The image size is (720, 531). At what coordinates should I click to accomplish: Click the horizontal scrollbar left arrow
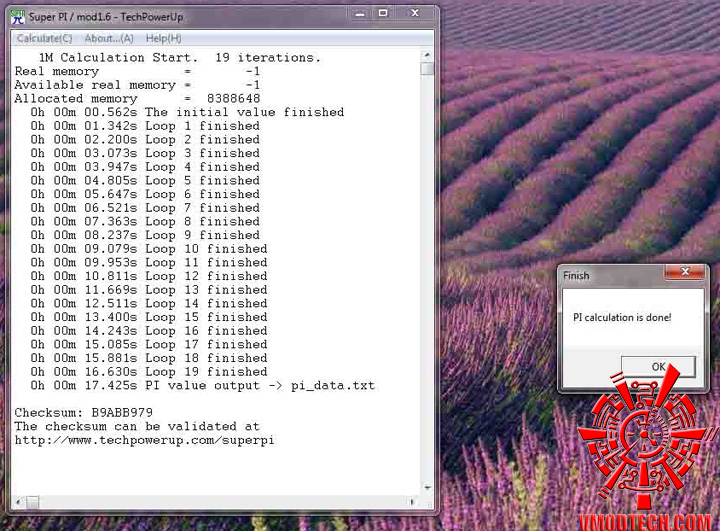(x=18, y=502)
